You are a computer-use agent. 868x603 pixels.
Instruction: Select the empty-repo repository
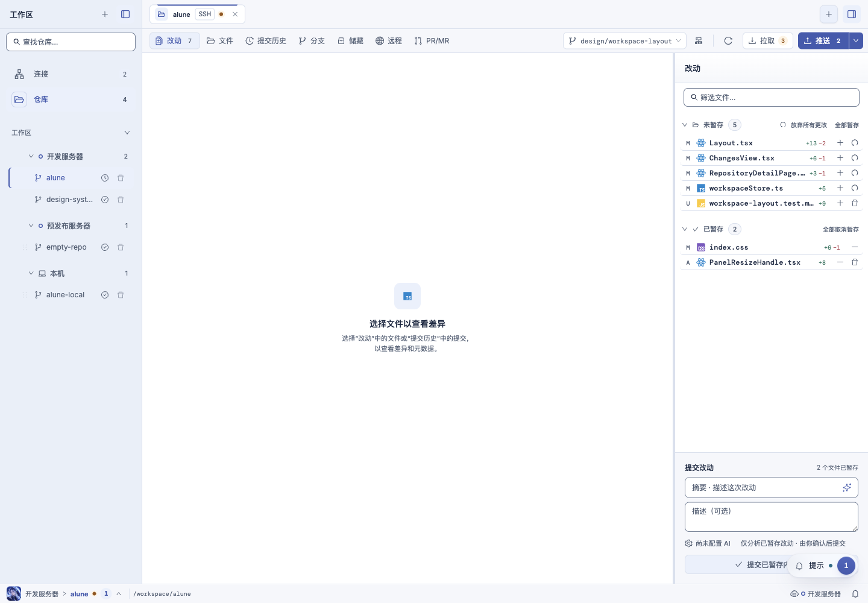(x=66, y=247)
